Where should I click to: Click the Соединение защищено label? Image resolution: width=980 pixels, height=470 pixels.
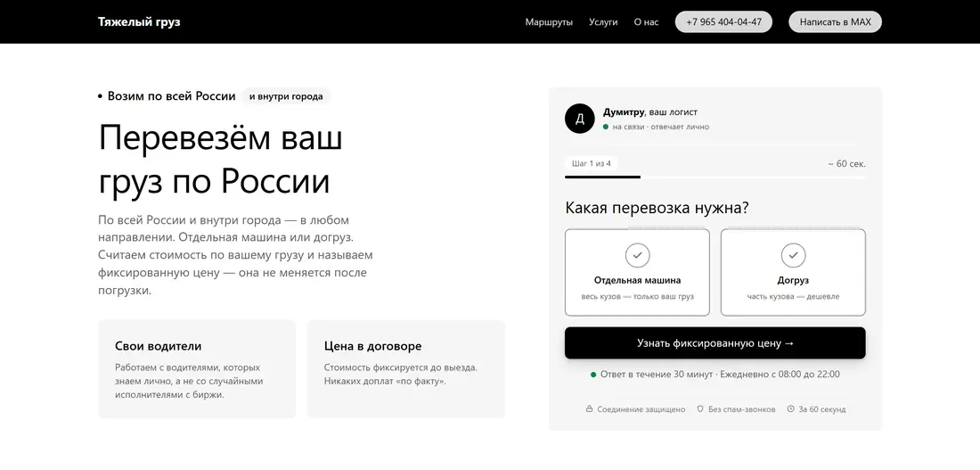[641, 409]
